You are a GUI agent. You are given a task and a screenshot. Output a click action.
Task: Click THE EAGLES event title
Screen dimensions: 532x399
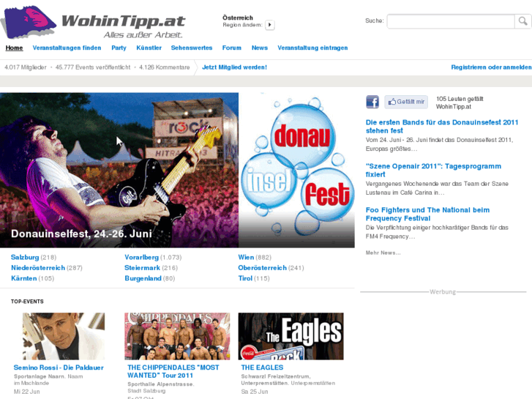tap(262, 368)
